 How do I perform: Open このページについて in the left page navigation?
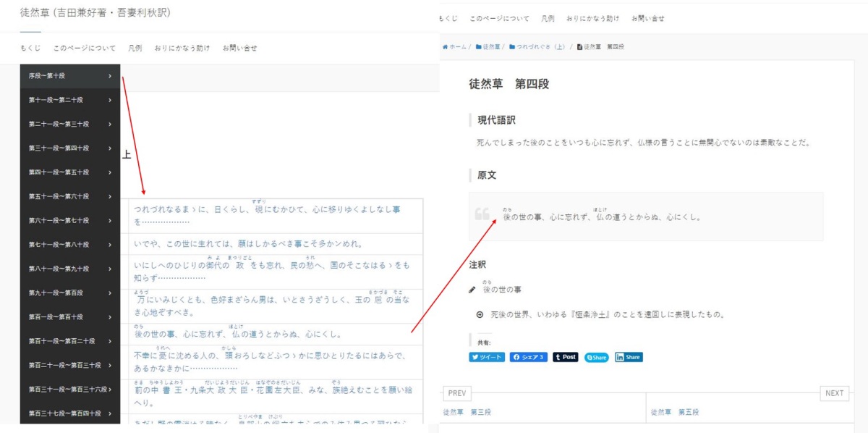(x=84, y=49)
